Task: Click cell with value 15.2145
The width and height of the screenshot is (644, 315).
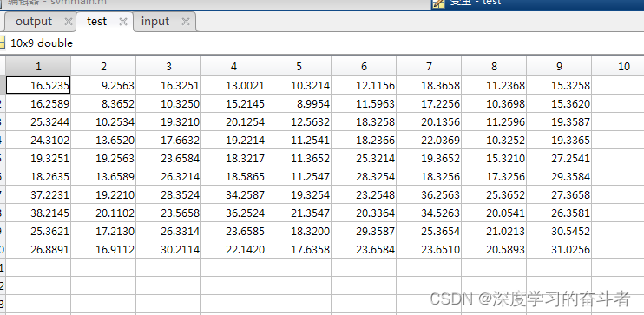Action: coord(233,103)
